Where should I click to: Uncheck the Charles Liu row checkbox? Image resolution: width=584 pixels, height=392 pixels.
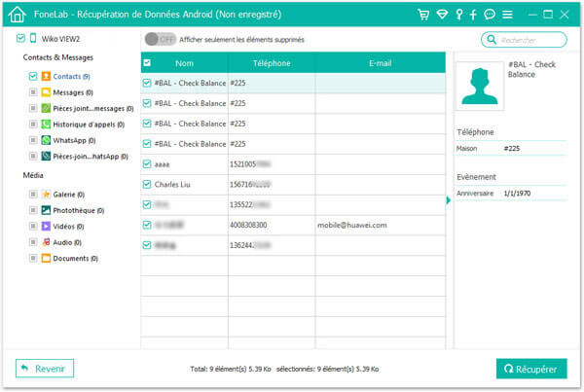coord(147,184)
